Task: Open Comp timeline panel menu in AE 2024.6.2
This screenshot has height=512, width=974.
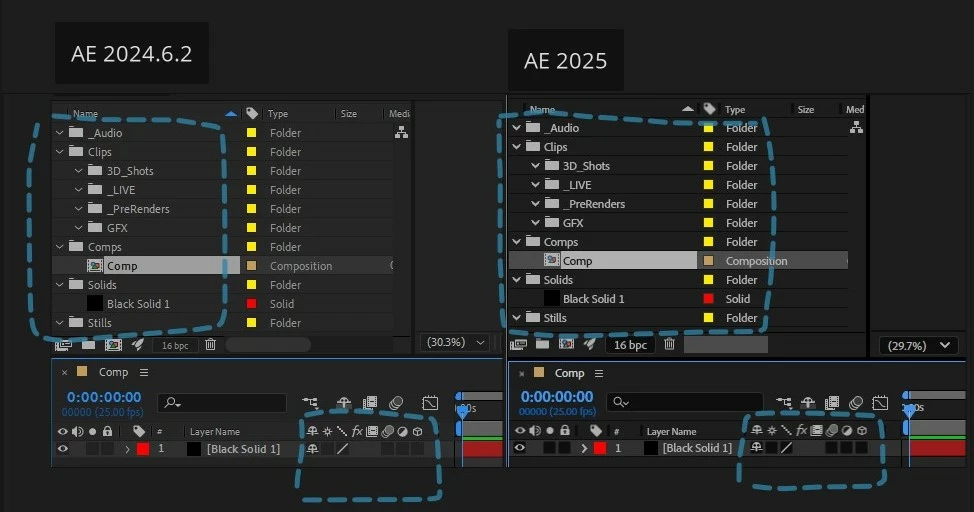Action: click(144, 372)
